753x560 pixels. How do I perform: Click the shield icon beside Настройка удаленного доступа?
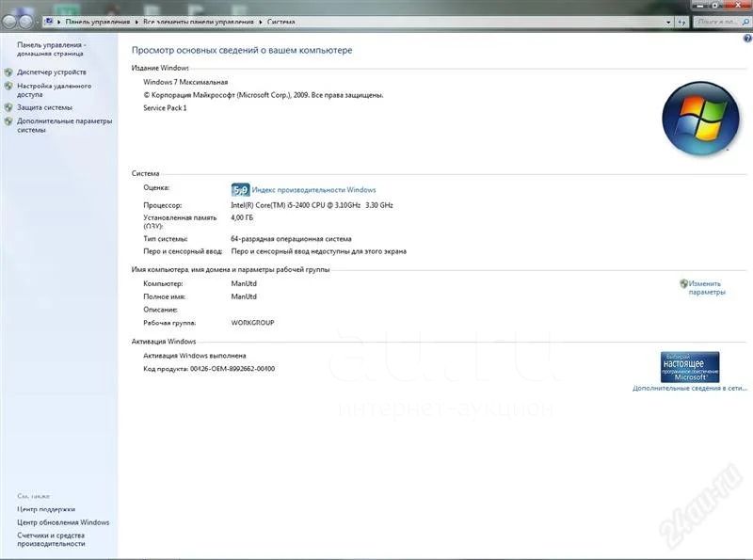tap(8, 87)
